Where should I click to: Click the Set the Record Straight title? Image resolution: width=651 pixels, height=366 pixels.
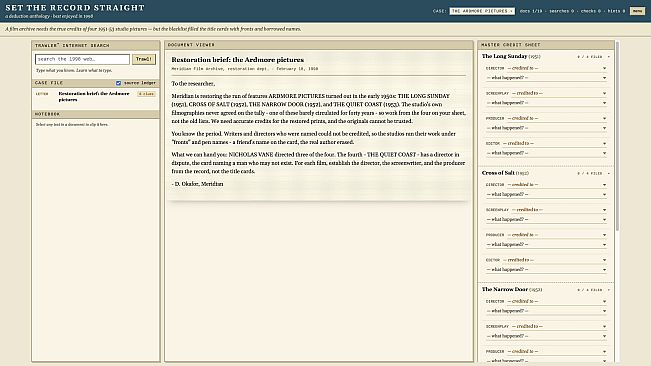[75, 8]
